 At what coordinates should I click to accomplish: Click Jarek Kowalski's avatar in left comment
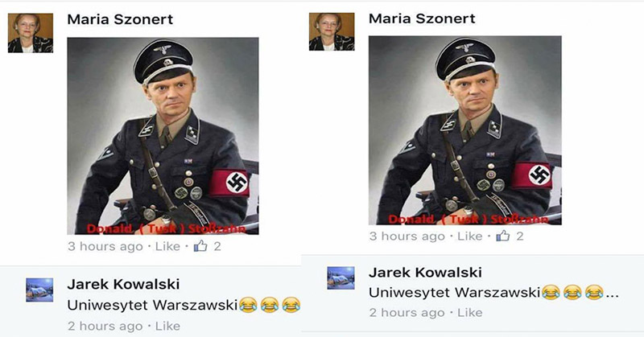tap(39, 290)
